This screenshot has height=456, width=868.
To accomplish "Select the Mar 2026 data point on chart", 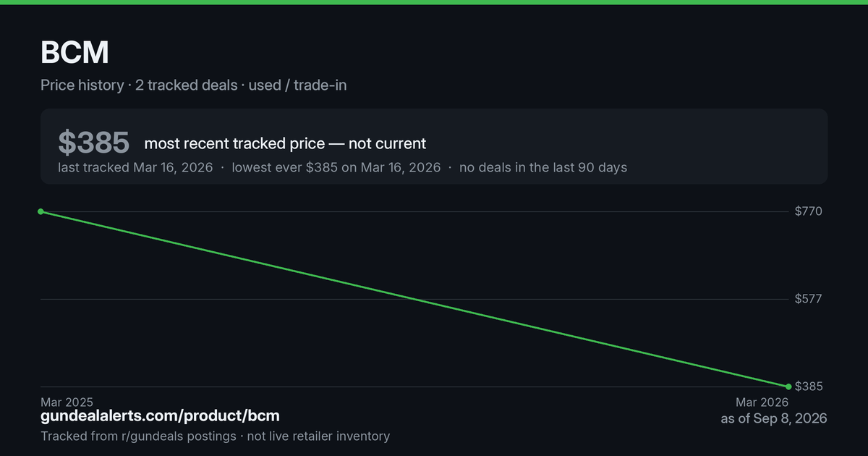I will point(788,387).
